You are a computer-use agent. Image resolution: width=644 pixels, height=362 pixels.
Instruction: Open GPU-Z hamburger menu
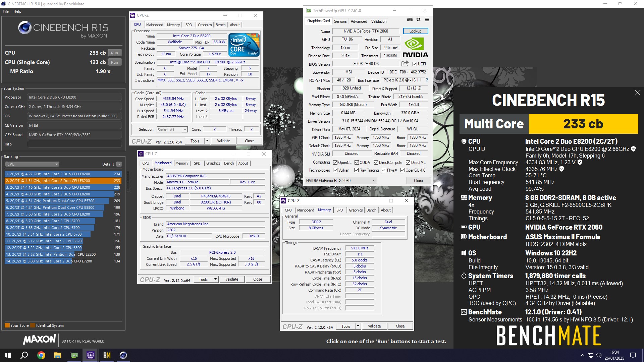click(427, 19)
